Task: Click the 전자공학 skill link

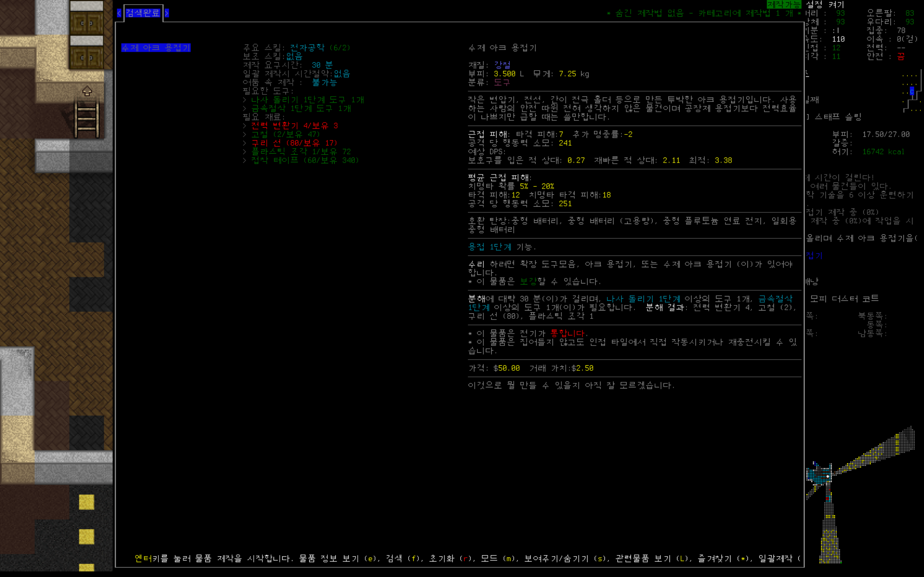Action: (307, 48)
